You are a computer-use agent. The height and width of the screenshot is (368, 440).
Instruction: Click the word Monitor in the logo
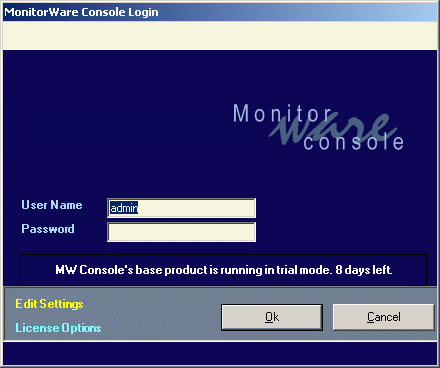(282, 113)
